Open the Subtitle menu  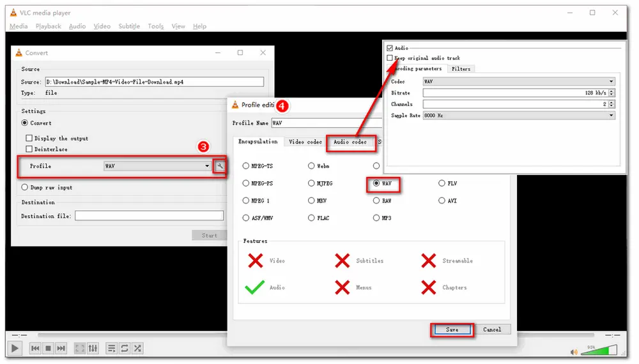pyautogui.click(x=129, y=26)
